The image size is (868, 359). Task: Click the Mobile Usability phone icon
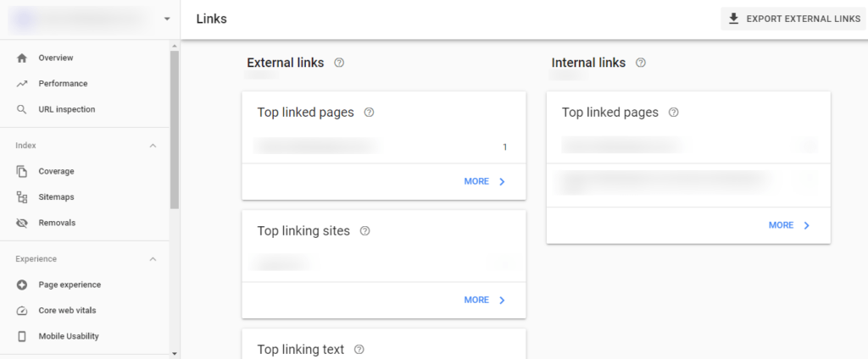tap(22, 336)
